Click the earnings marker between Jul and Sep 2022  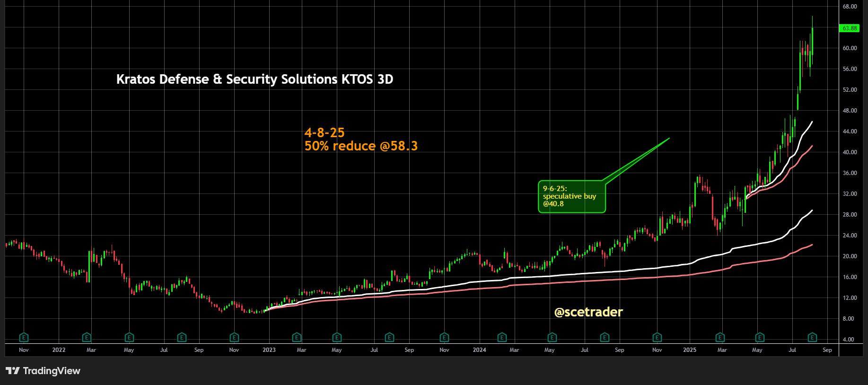click(x=182, y=337)
